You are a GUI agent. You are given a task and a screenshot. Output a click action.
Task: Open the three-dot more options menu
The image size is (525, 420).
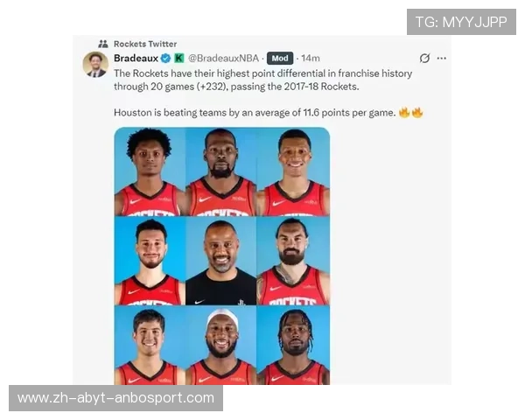[441, 59]
